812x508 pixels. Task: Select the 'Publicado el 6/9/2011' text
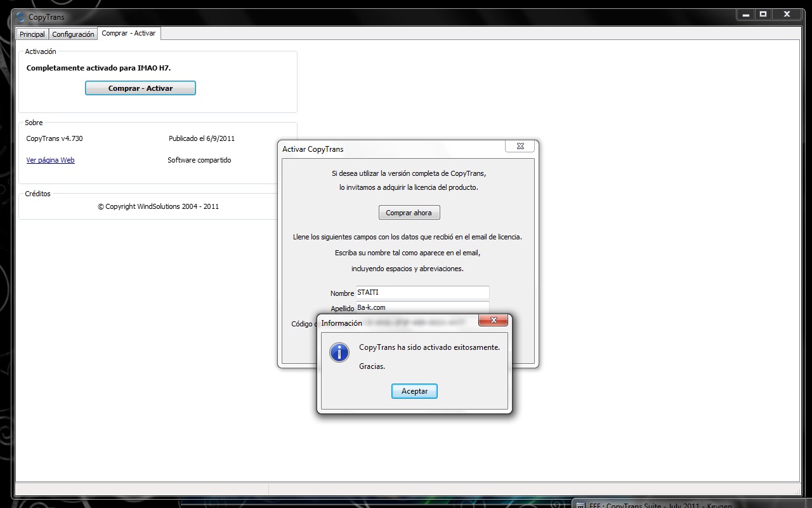pyautogui.click(x=202, y=138)
